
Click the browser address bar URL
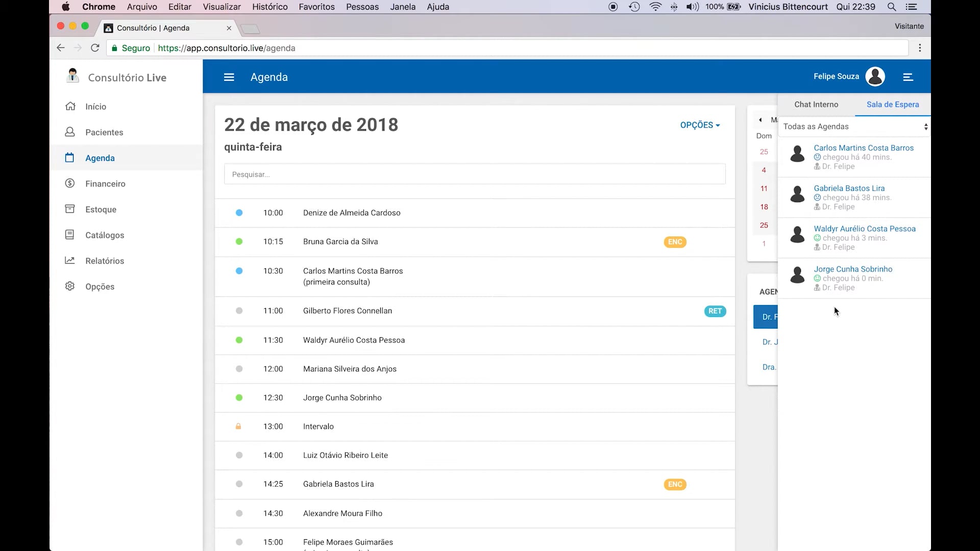tap(227, 48)
